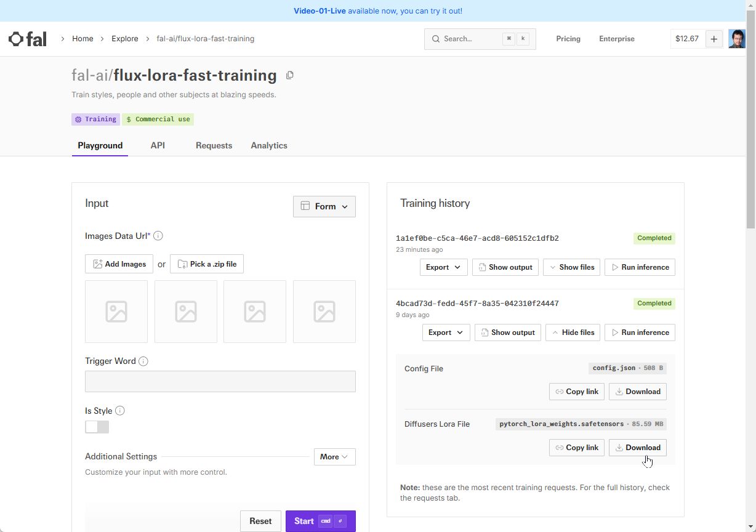The height and width of the screenshot is (532, 756).
Task: Click info icon next to Is Style
Action: pyautogui.click(x=120, y=411)
